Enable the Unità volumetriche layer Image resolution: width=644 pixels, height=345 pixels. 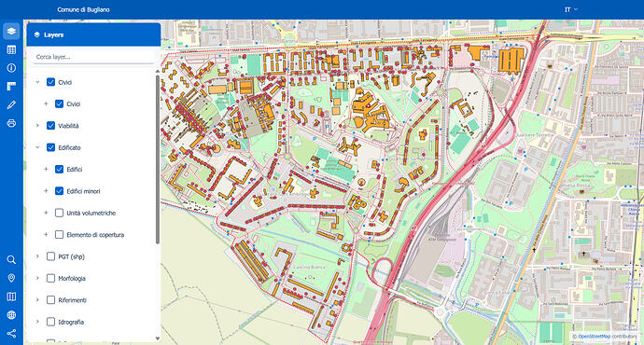(x=59, y=213)
